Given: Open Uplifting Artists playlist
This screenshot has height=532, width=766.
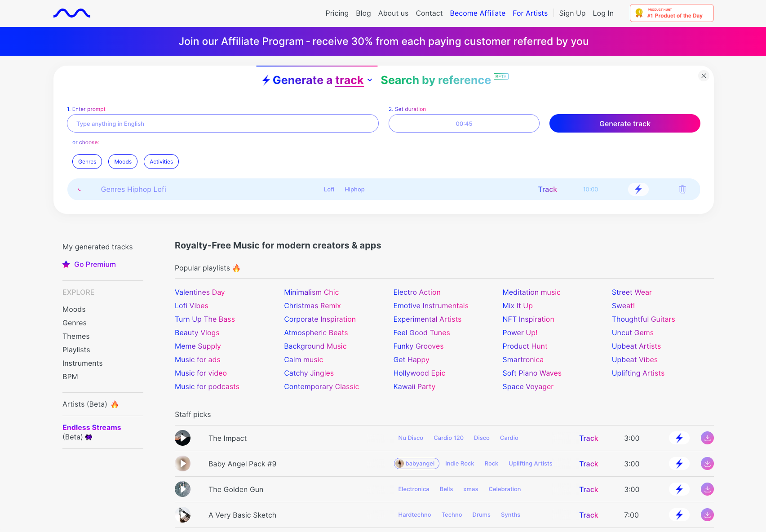Looking at the screenshot, I should tap(638, 373).
